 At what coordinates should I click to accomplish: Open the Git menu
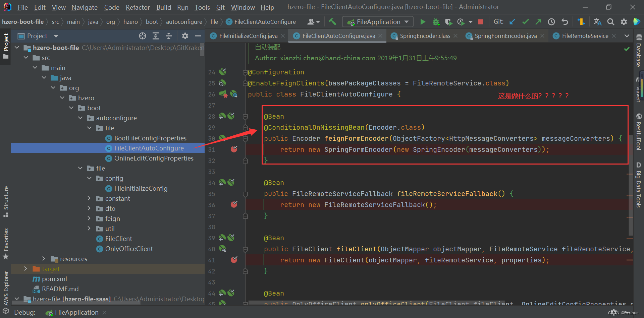220,7
